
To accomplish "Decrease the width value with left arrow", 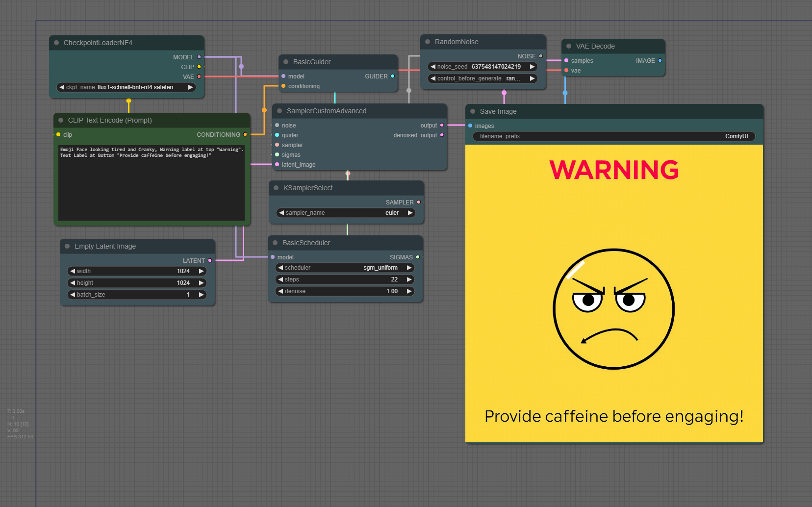I will 73,271.
